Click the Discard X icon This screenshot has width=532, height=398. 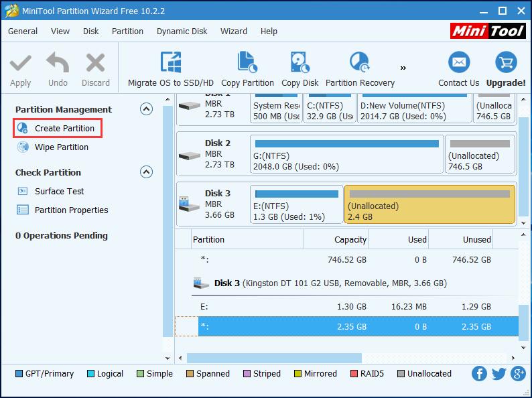pyautogui.click(x=95, y=63)
